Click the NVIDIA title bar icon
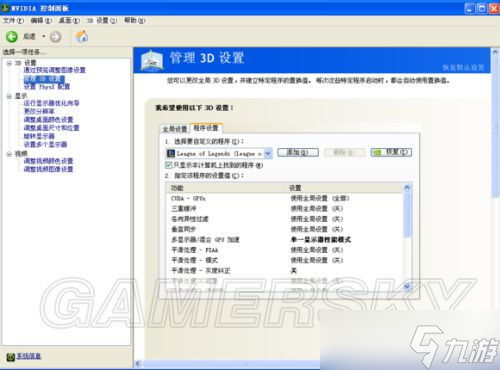Image resolution: width=500 pixels, height=370 pixels. click(5, 7)
